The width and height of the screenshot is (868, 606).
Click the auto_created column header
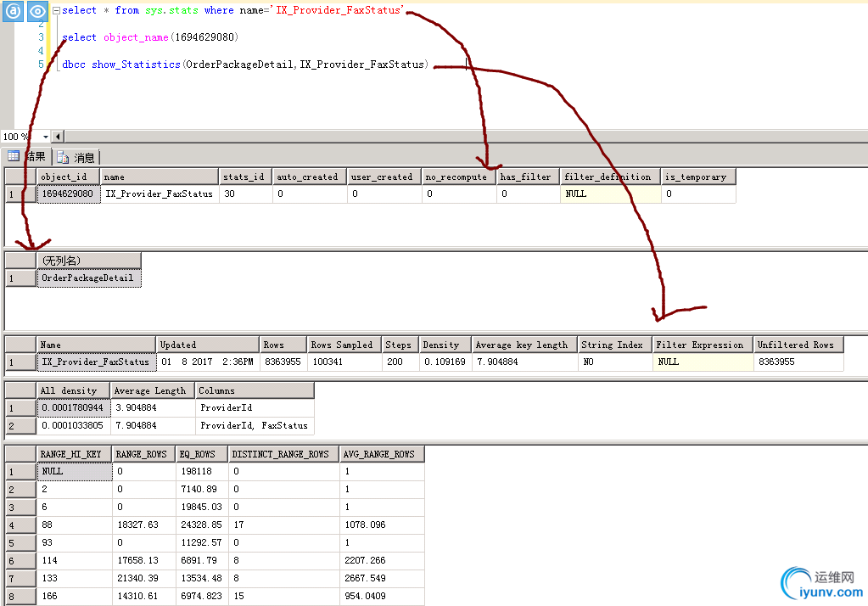(309, 177)
